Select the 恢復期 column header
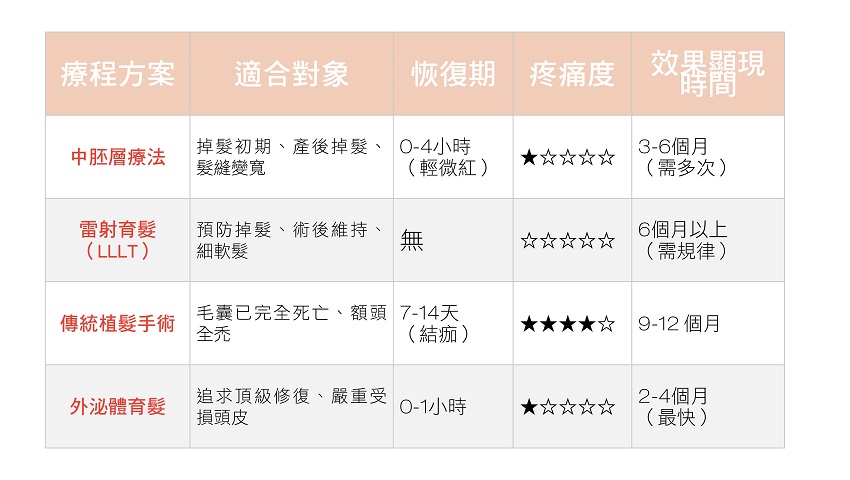This screenshot has width=850, height=480. click(x=453, y=75)
